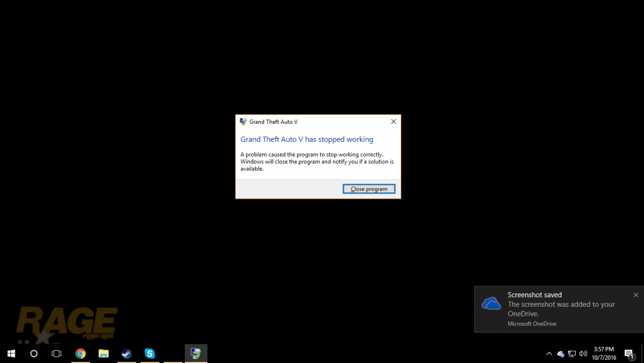Show hidden system tray icons
644x363 pixels.
[x=549, y=353]
